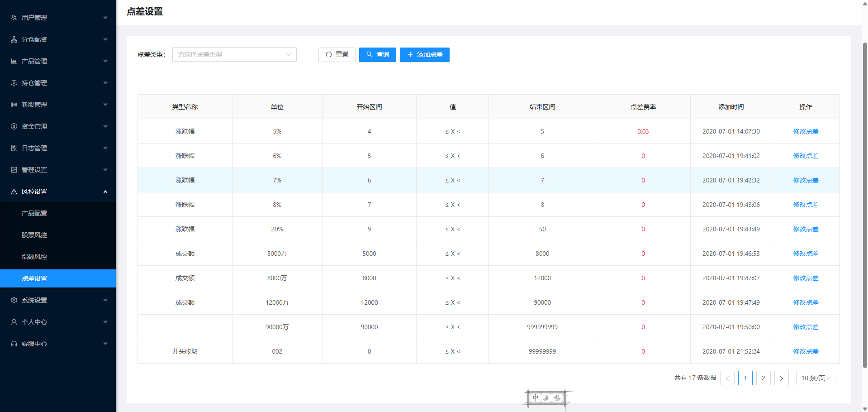Viewport: 868px width, 412px height.
Task: Open the 指数风控 submenu item
Action: tap(34, 257)
